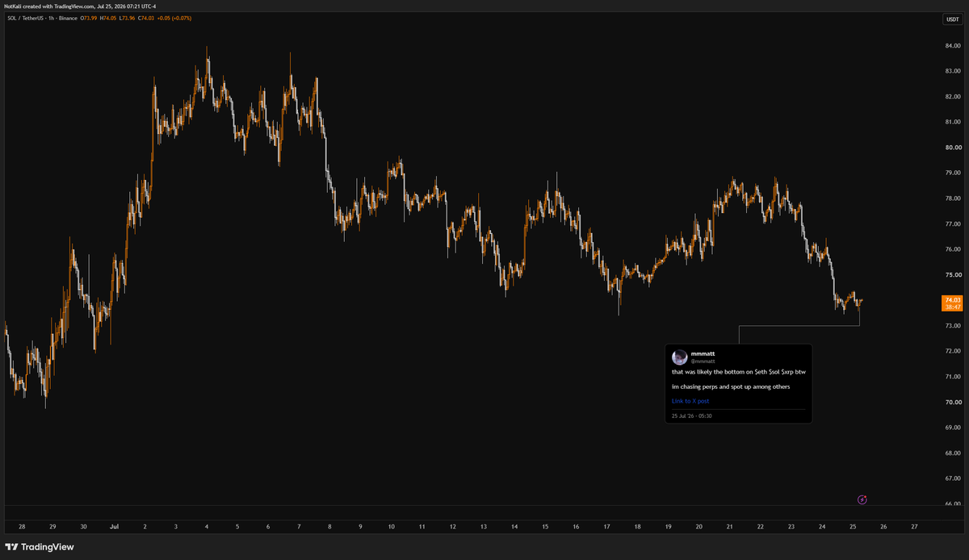Open the mmmatt profile avatar in the post card
The height and width of the screenshot is (560, 969).
pyautogui.click(x=679, y=357)
